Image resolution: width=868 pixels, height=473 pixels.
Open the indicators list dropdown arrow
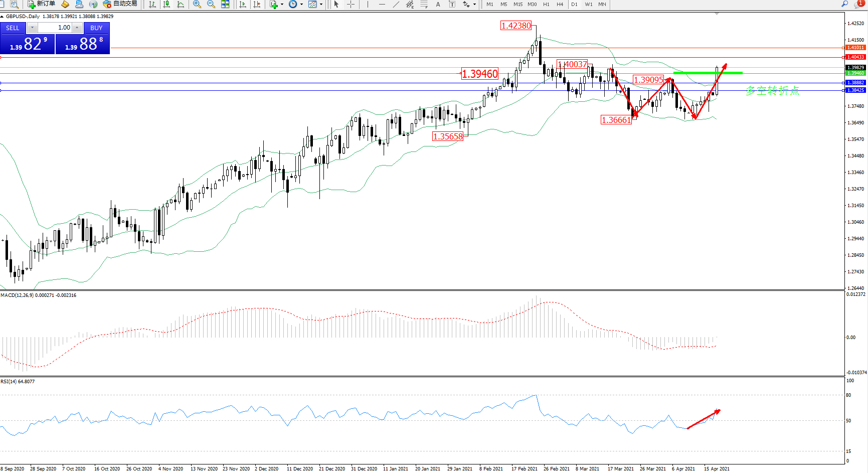tap(282, 4)
